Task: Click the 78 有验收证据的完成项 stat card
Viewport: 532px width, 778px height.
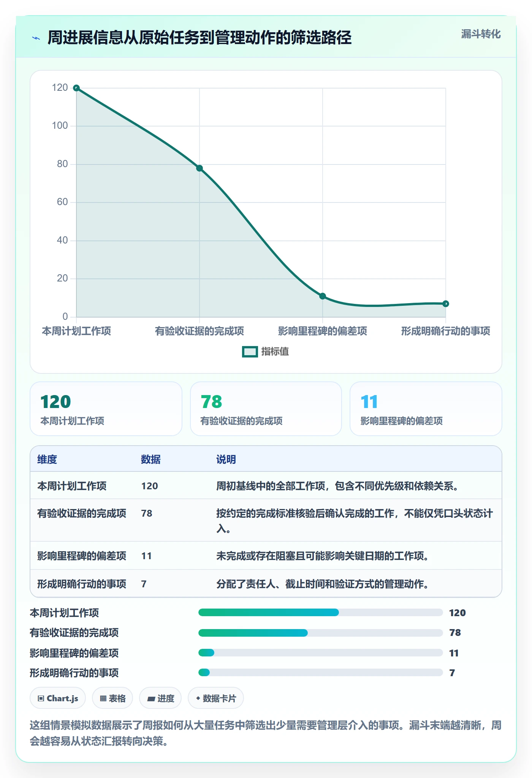Action: [x=266, y=409]
